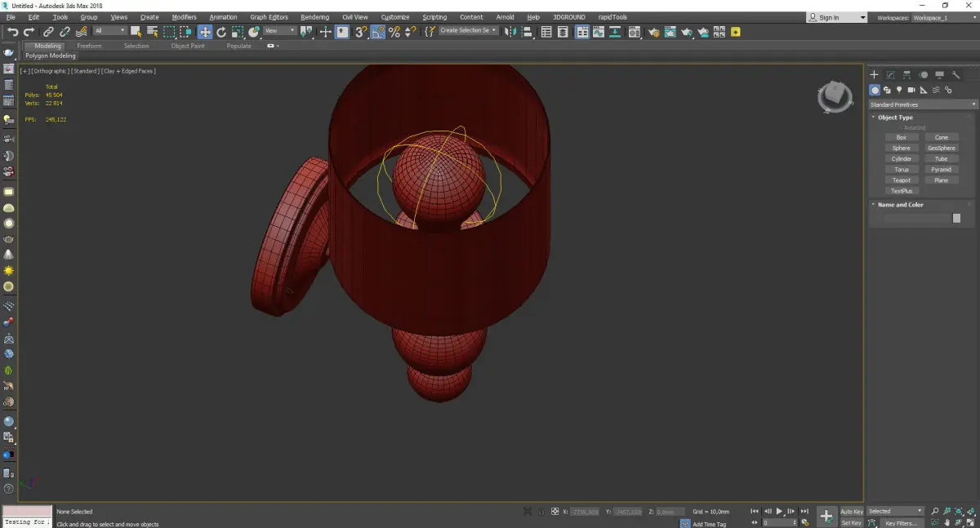Viewport: 980px width, 528px height.
Task: Toggle Auto Key animation mode
Action: click(851, 511)
